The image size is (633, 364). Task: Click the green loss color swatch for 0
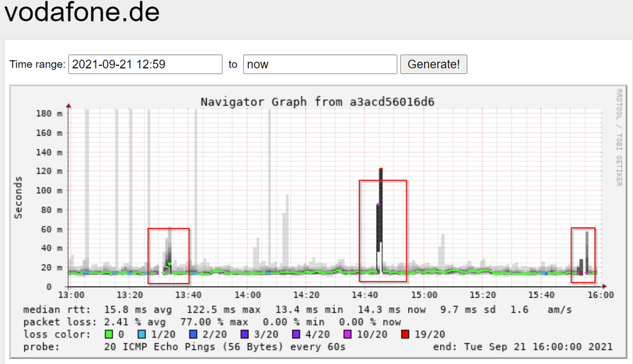tap(108, 334)
